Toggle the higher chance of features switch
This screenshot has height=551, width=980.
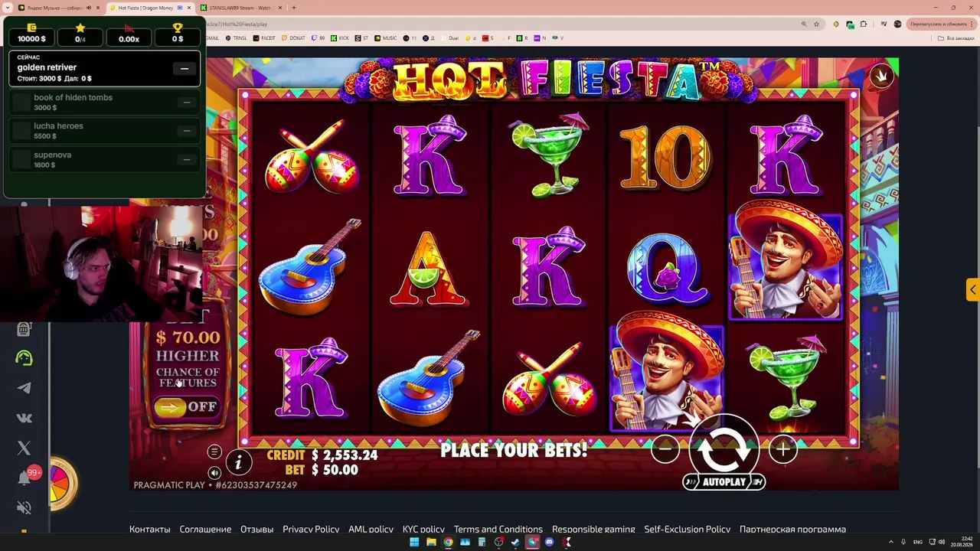coord(187,407)
